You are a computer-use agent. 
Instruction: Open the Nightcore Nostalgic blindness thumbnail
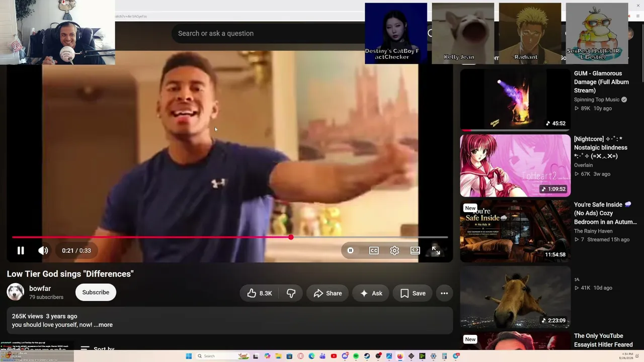click(x=515, y=165)
